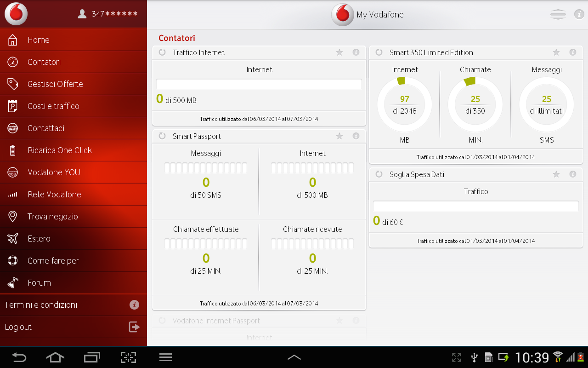Open Termini e condizioni info icon
This screenshot has height=368, width=588.
coord(134,305)
